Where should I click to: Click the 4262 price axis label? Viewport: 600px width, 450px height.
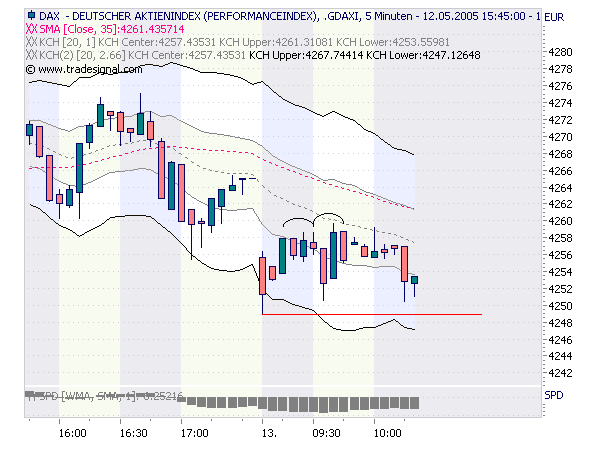pos(560,204)
